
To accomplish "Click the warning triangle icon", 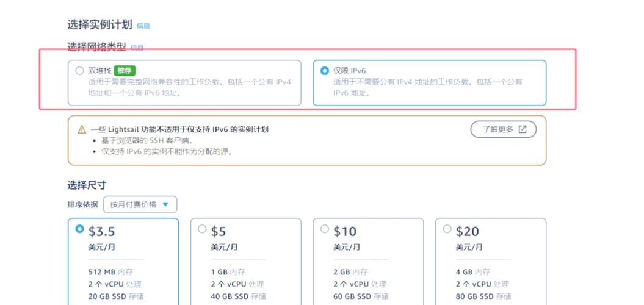I will [x=82, y=129].
